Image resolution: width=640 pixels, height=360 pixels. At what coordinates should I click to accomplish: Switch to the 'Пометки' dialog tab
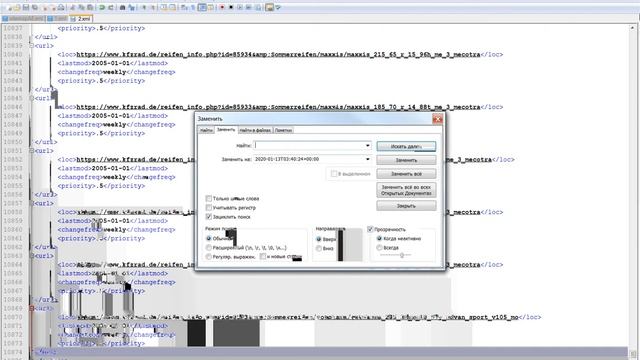[283, 130]
